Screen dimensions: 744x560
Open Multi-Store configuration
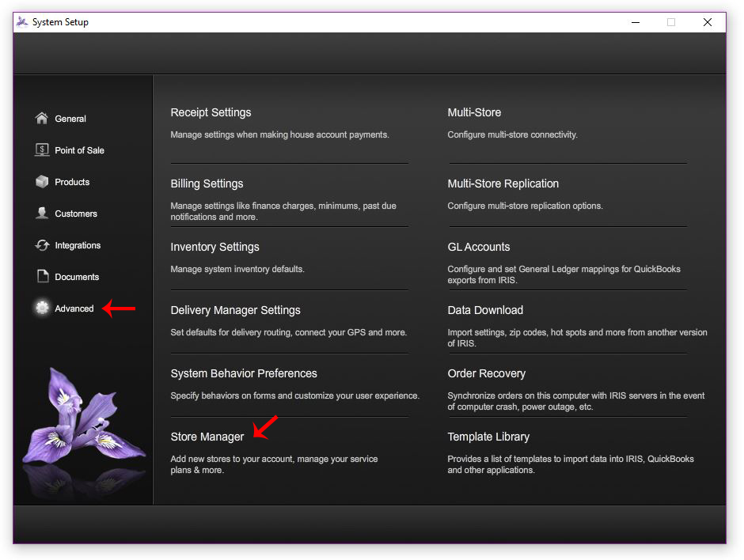point(474,112)
